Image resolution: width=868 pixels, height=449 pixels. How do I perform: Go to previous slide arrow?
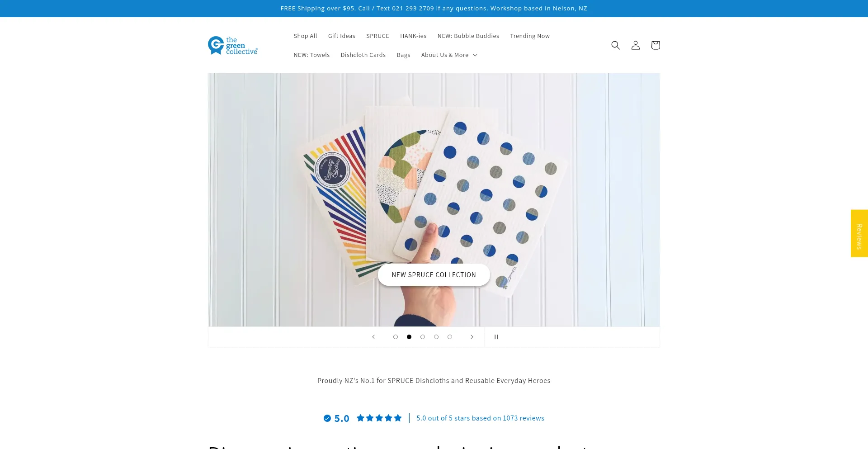[373, 337]
